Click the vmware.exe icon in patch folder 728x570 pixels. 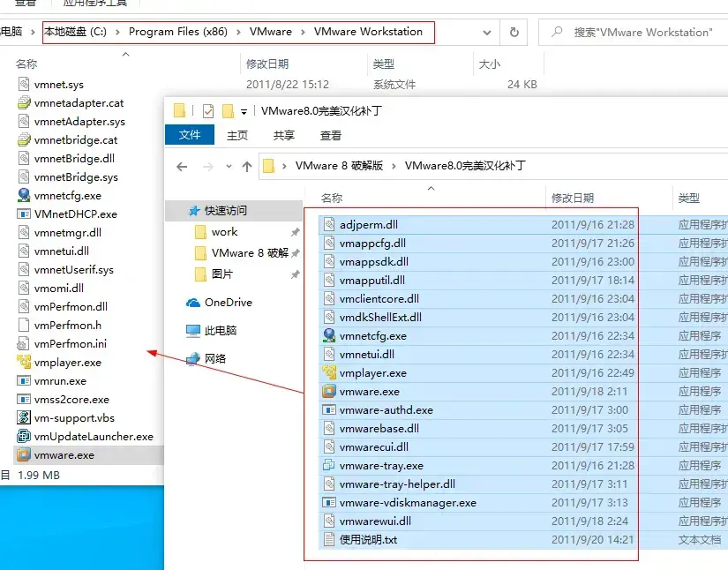pyautogui.click(x=329, y=391)
